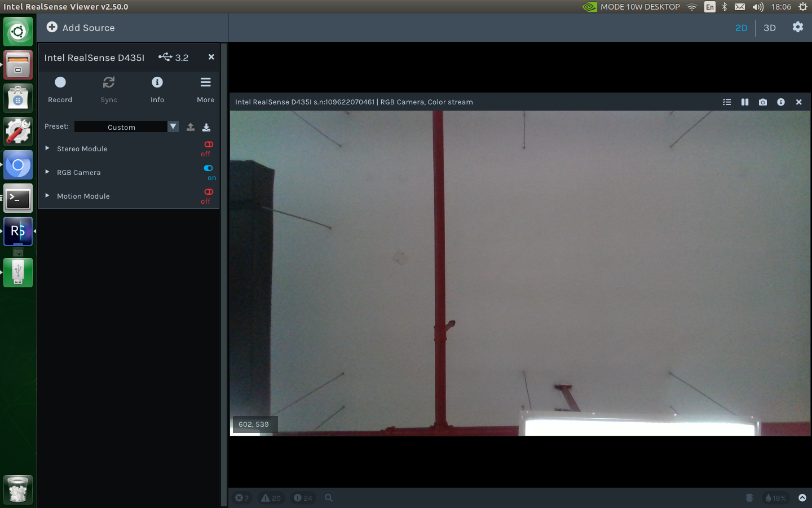Click the warnings count badge showing 20
The height and width of the screenshot is (508, 812).
click(271, 498)
